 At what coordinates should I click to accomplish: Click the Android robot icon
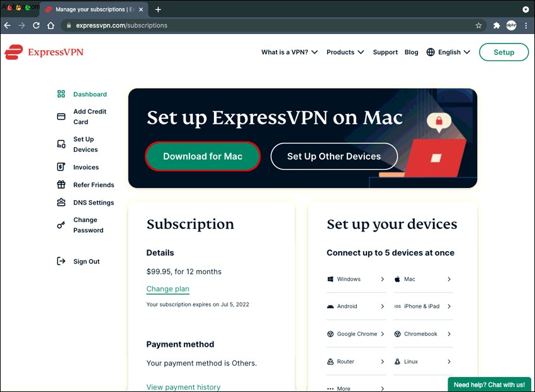coord(330,306)
